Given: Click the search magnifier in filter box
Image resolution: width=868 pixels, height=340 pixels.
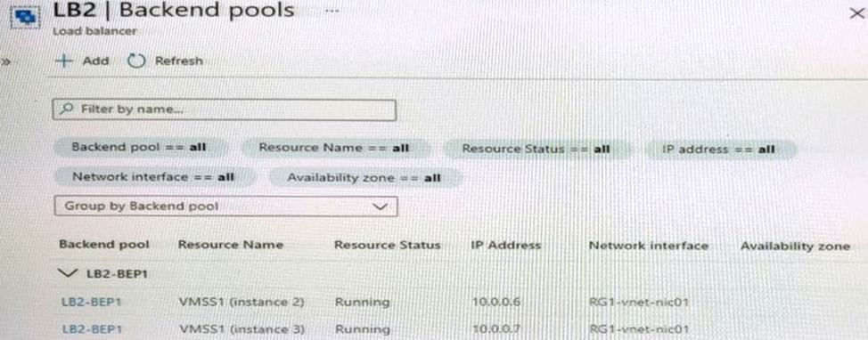Looking at the screenshot, I should tap(67, 109).
